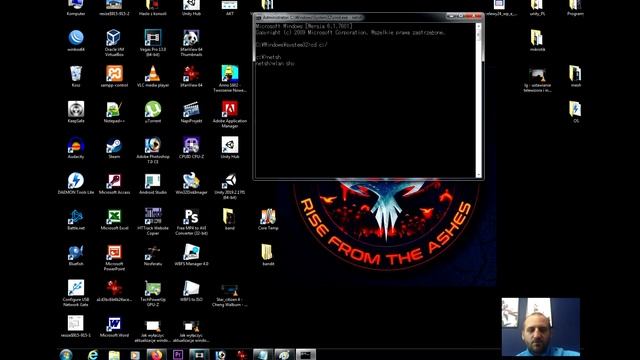Open the uTorrent desktop shortcut
This screenshot has height=360, width=640.
[x=153, y=112]
